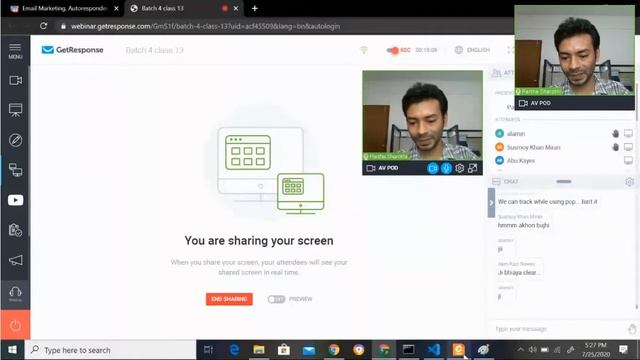Click the screen icon for Abu Kayes
The image size is (640, 360).
click(x=628, y=160)
